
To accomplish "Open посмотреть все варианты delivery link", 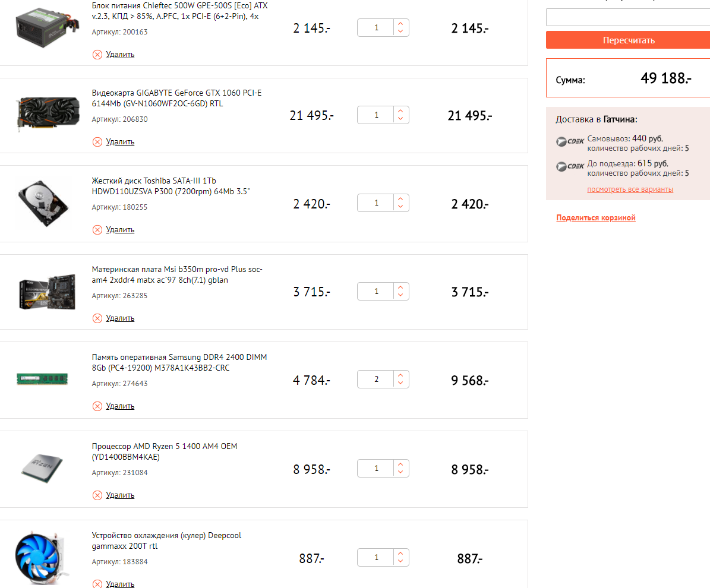I will (x=630, y=189).
